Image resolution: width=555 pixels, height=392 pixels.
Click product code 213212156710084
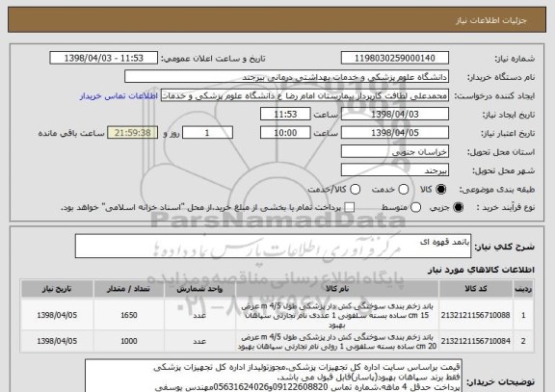coord(475,341)
